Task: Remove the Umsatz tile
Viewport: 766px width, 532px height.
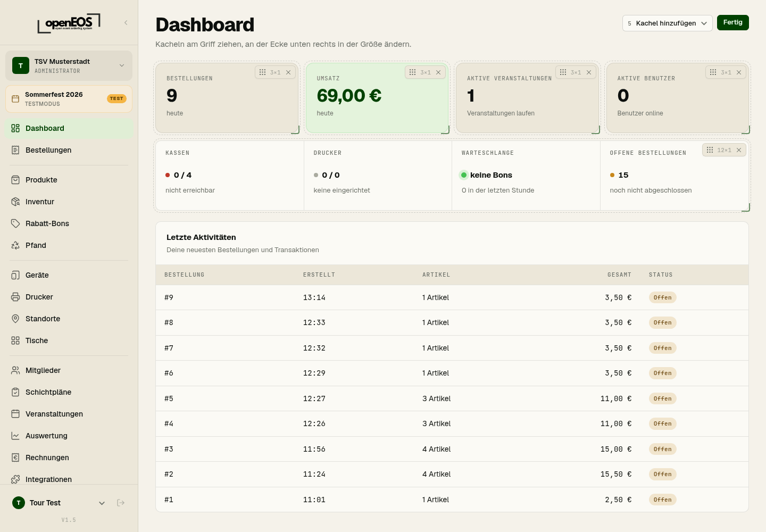Action: (x=438, y=72)
